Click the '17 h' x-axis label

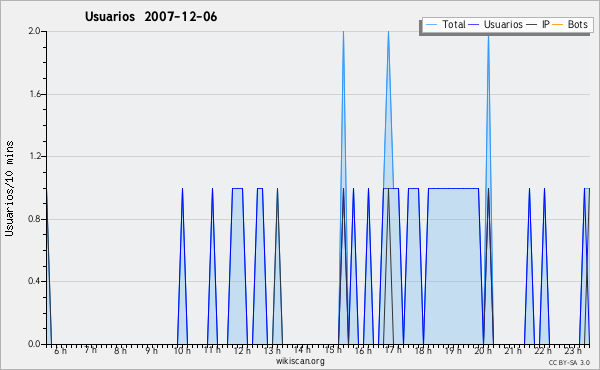[x=393, y=350]
